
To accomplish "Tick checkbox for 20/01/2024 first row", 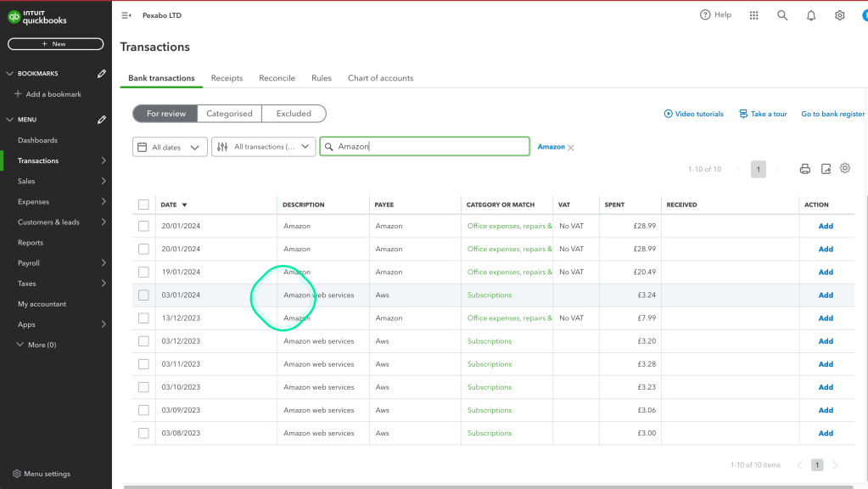I will point(143,226).
